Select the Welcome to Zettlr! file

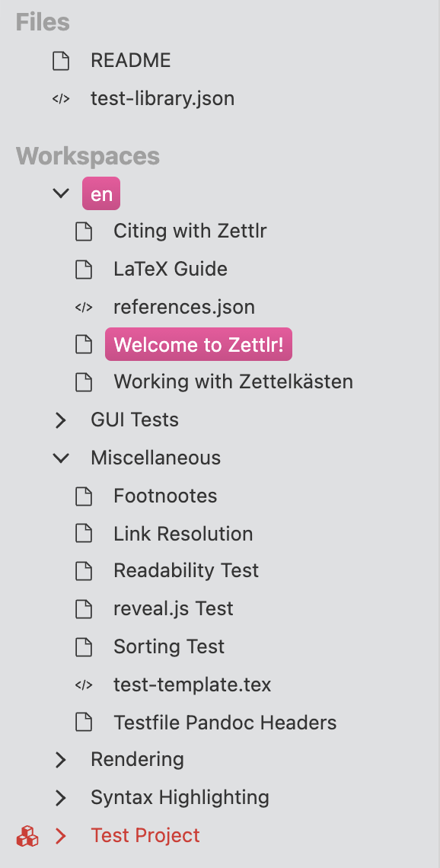pos(198,344)
